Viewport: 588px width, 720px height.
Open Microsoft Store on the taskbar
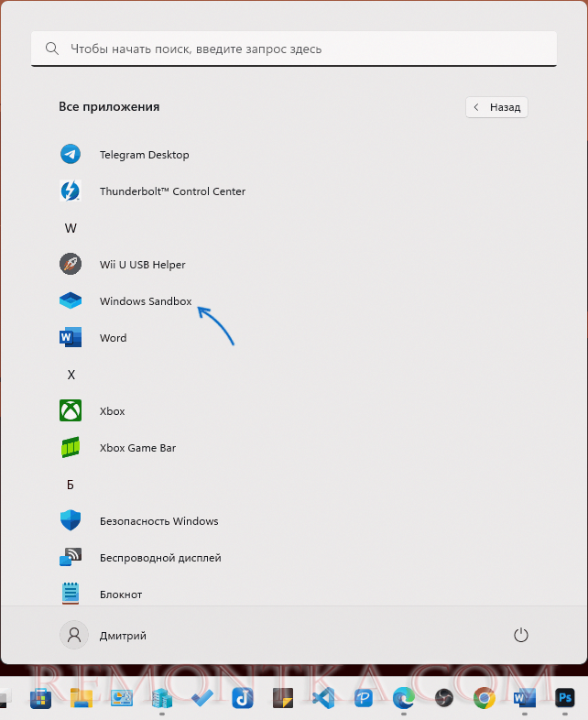coord(41,698)
